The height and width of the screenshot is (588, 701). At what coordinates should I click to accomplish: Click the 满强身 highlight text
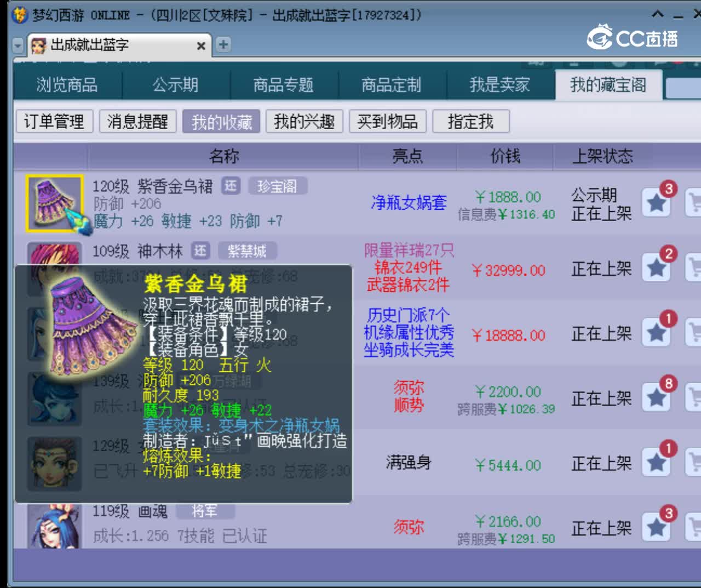coord(409,463)
